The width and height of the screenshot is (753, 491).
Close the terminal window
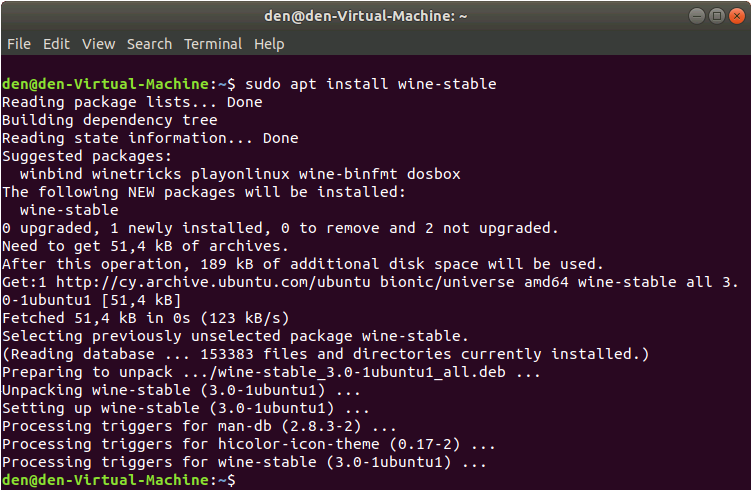click(x=737, y=16)
